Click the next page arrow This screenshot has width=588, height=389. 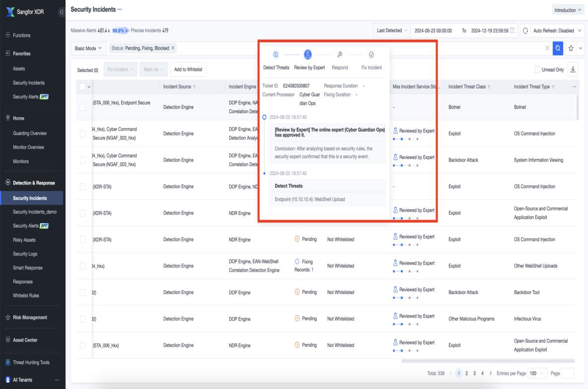491,373
